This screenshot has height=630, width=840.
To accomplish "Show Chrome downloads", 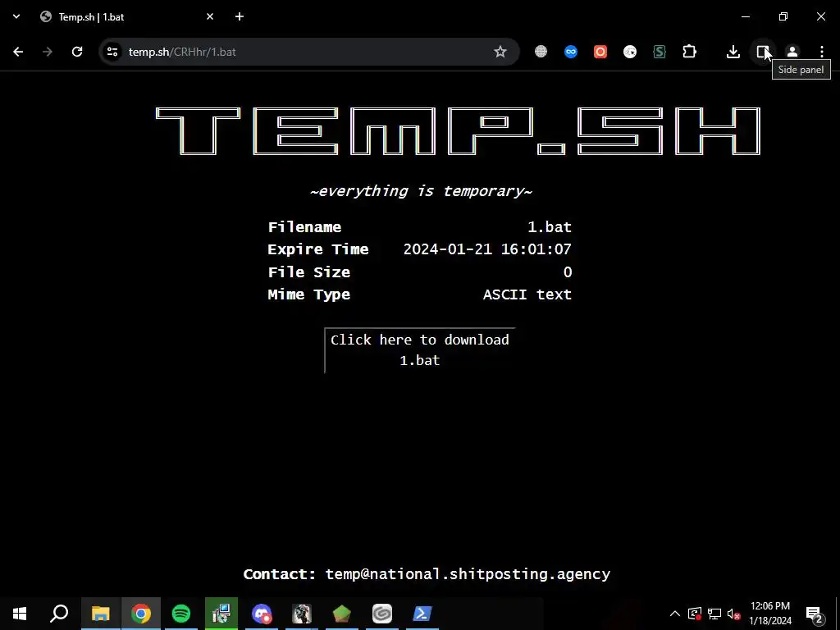I will point(733,52).
